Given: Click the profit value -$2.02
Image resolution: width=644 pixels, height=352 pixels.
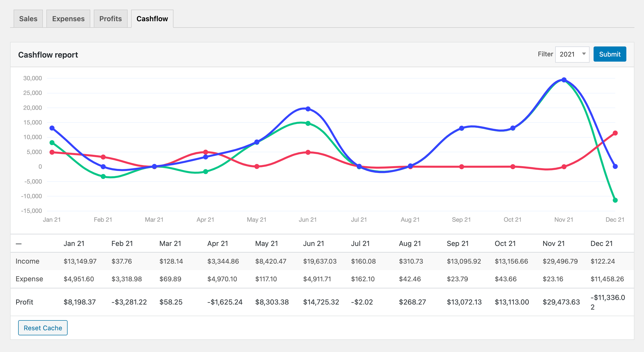Looking at the screenshot, I should [362, 302].
